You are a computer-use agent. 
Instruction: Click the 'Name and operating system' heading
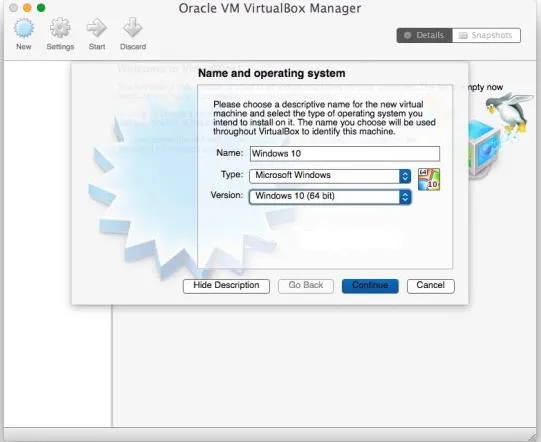tap(272, 73)
